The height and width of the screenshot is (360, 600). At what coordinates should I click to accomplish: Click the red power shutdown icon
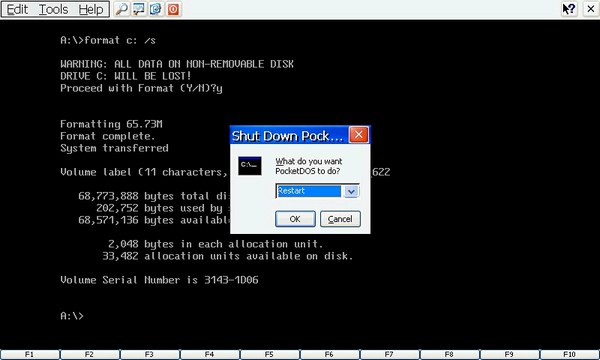[173, 9]
